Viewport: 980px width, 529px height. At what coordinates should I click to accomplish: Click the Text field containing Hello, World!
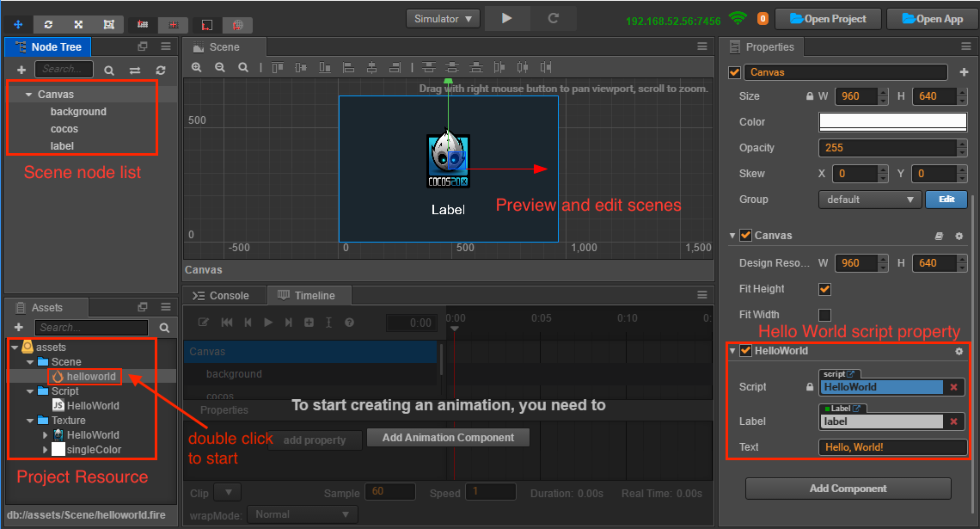[x=893, y=447]
